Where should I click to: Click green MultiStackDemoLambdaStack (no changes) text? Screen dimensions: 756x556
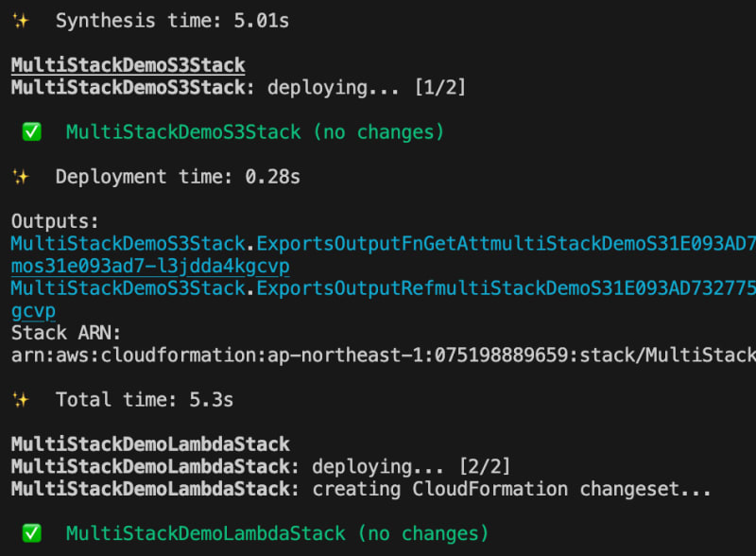click(x=277, y=534)
